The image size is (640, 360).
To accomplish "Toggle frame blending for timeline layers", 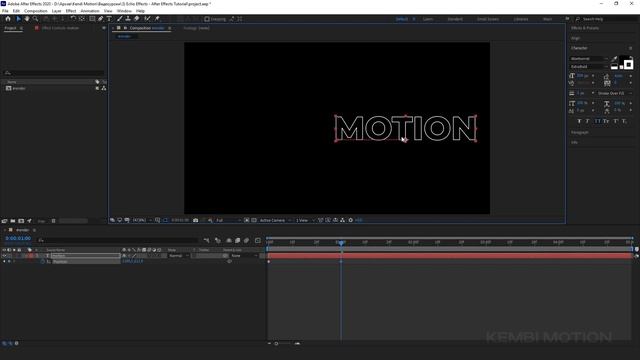I will (238, 240).
